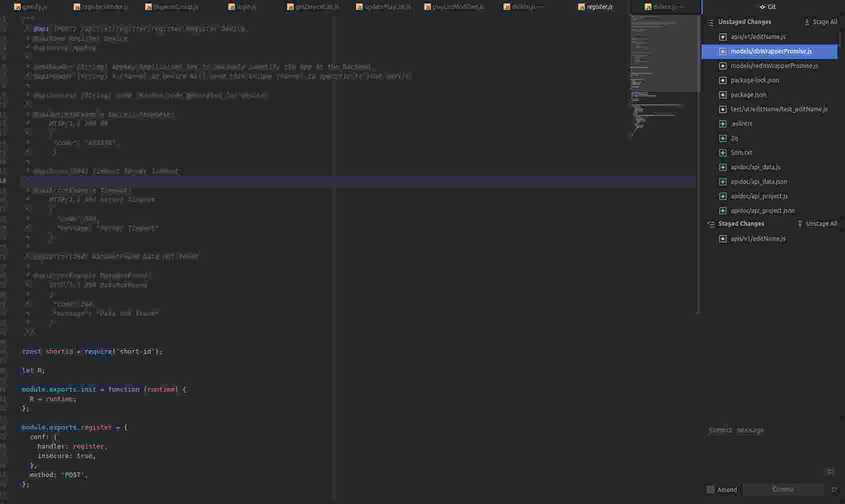Click the added-file icon beside Som.txt
This screenshot has height=504, width=845.
pyautogui.click(x=722, y=153)
